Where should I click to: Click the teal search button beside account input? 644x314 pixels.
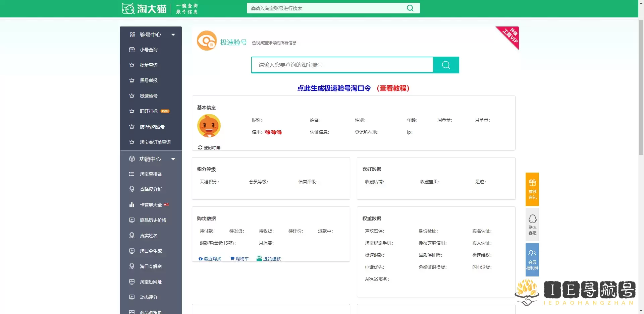pyautogui.click(x=446, y=65)
